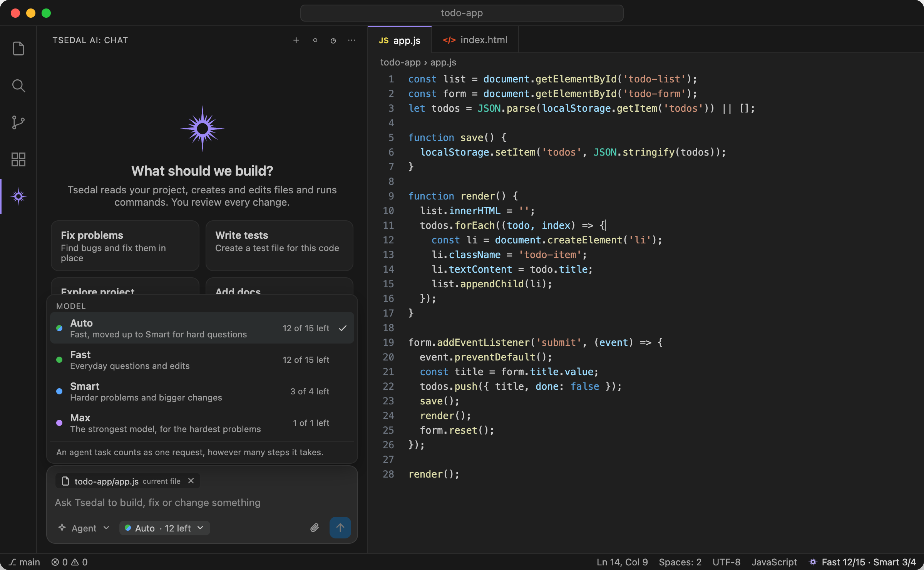Screen dimensions: 924x570
Task: Focus the Ask Tsedal prompt input
Action: tap(202, 503)
